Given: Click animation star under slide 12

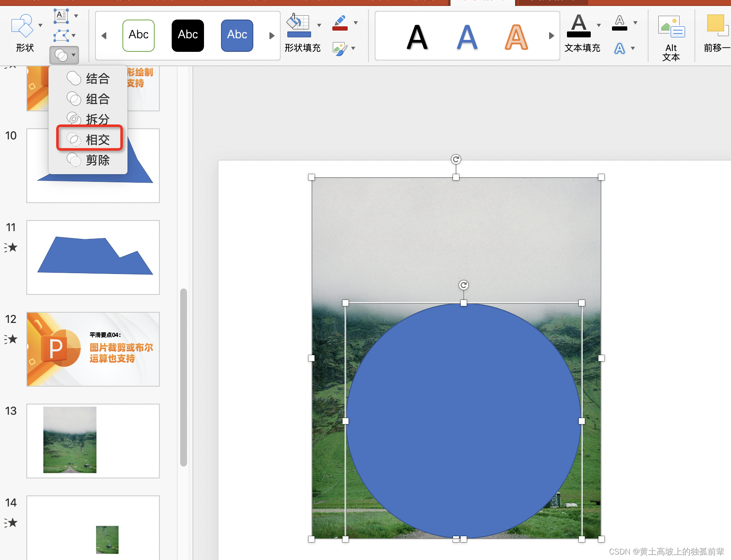Looking at the screenshot, I should click(11, 339).
